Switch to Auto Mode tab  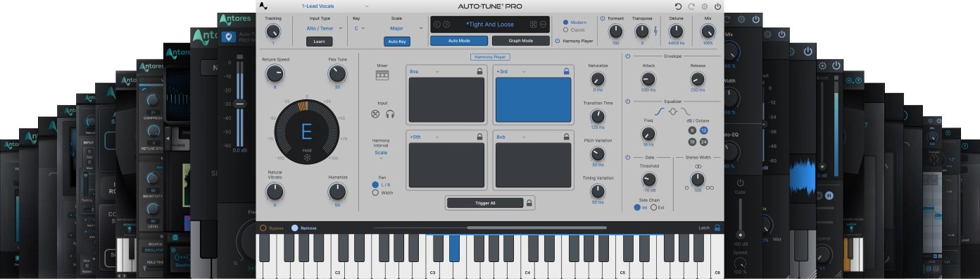(x=459, y=41)
